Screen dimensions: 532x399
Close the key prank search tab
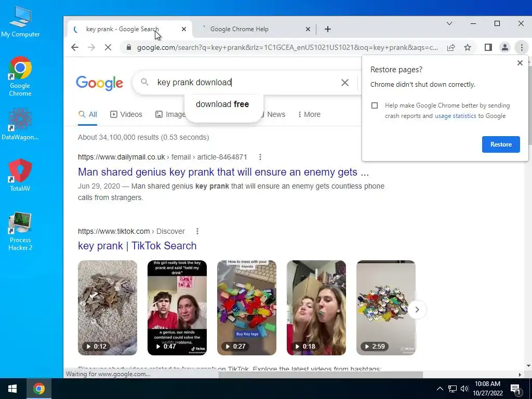(184, 29)
